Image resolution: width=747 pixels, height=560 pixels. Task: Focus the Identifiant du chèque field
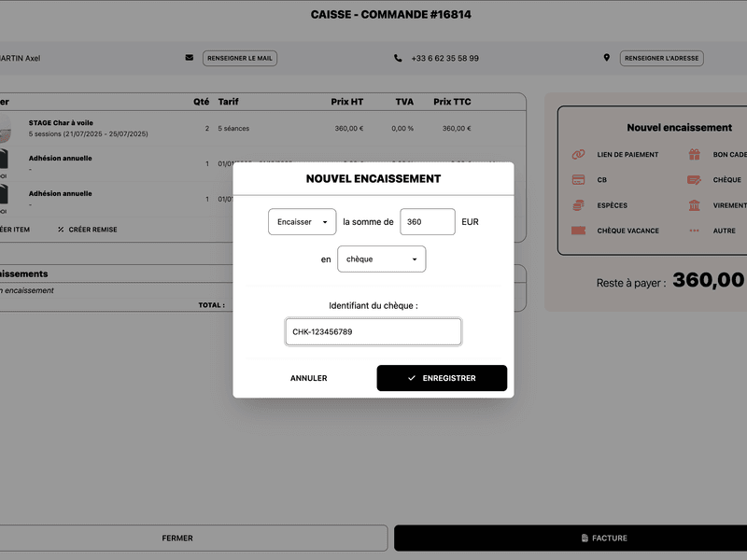tap(373, 331)
